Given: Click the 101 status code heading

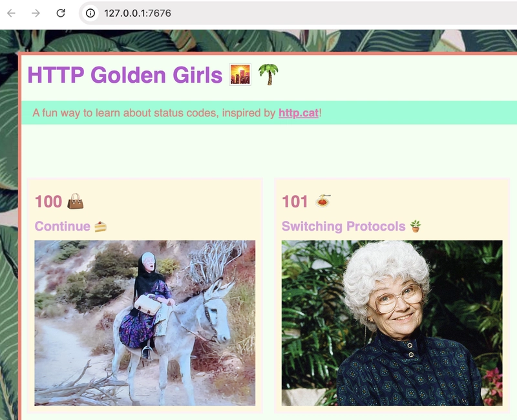Looking at the screenshot, I should click(295, 202).
